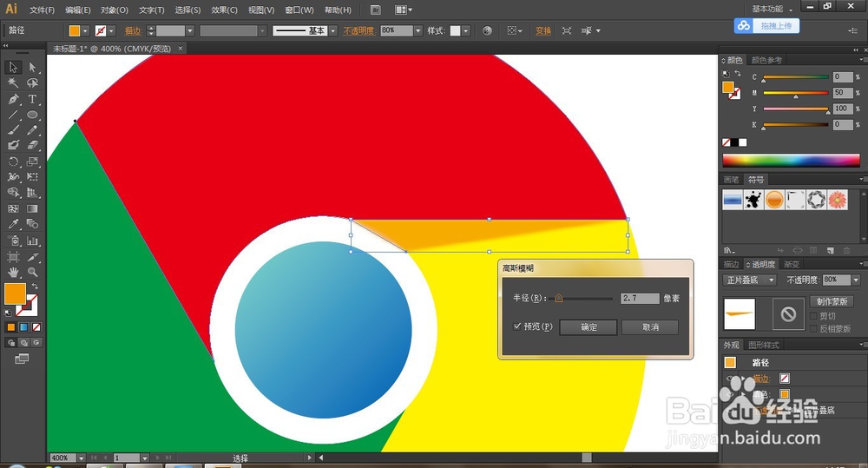Open the 文件(F) menu
Image resolution: width=868 pixels, height=468 pixels.
[x=42, y=10]
